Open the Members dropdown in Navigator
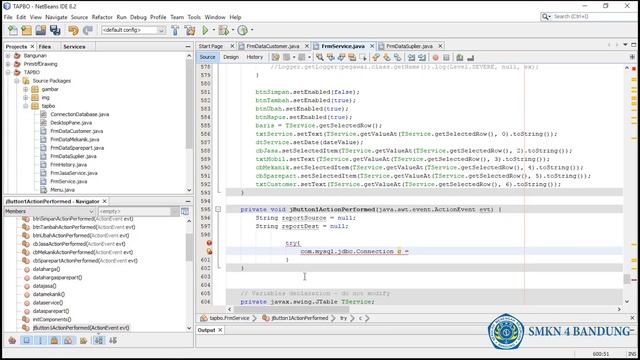640x360 pixels. (x=50, y=211)
